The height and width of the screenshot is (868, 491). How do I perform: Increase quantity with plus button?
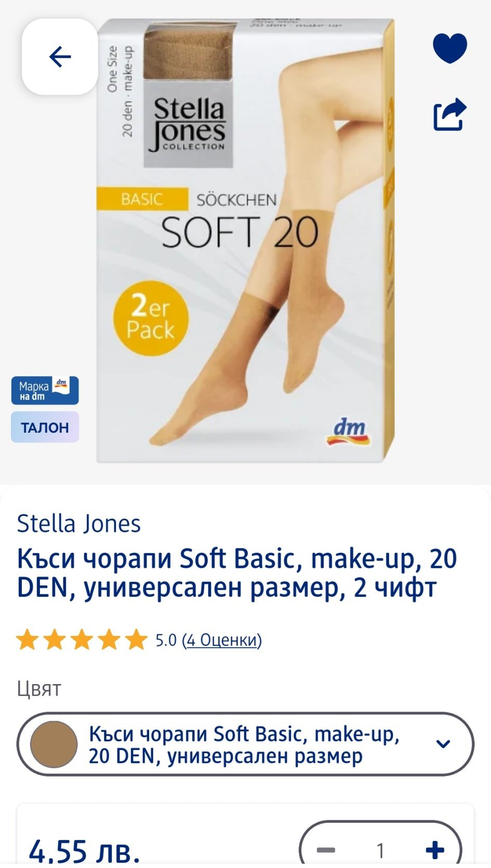pos(435,850)
